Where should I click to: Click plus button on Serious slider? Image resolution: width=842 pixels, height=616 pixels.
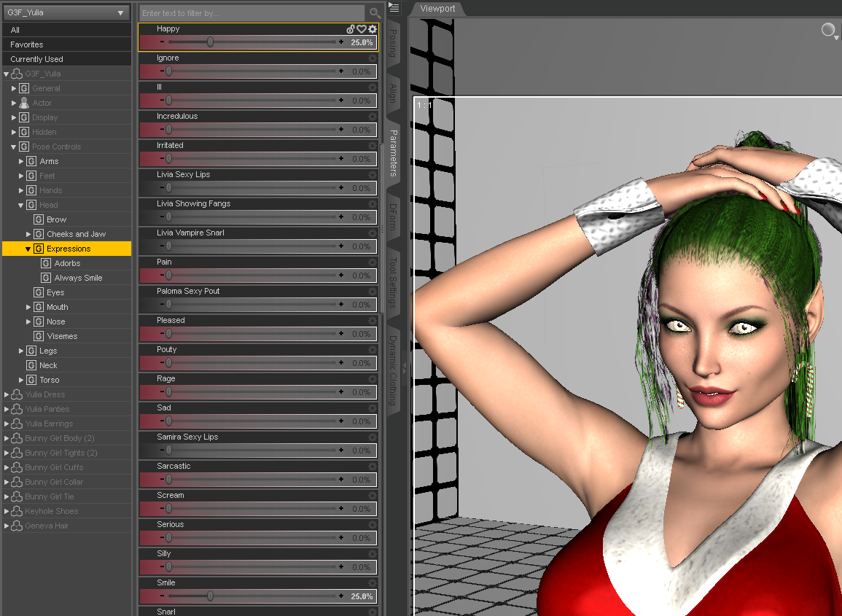coord(341,537)
